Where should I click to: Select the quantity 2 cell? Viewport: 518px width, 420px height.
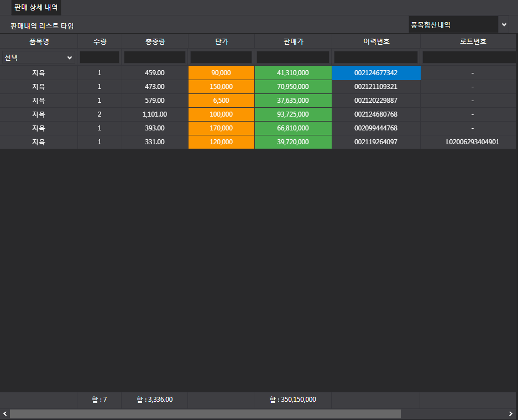click(100, 114)
